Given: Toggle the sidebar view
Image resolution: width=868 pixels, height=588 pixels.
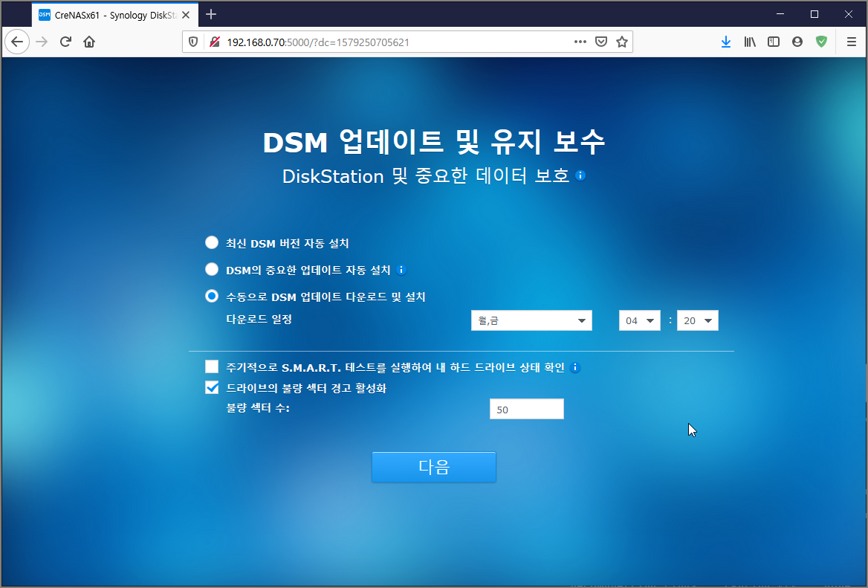Looking at the screenshot, I should pyautogui.click(x=774, y=42).
